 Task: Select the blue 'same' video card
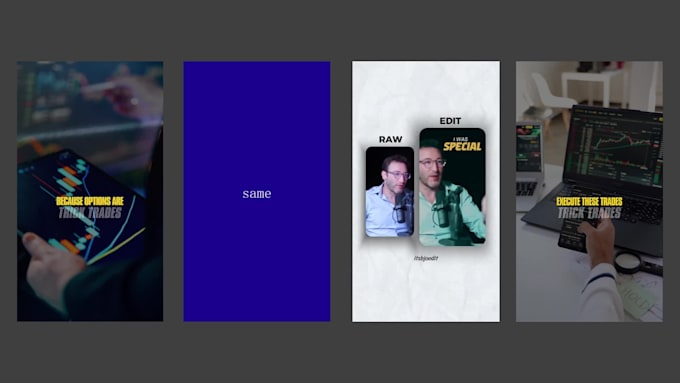click(257, 191)
